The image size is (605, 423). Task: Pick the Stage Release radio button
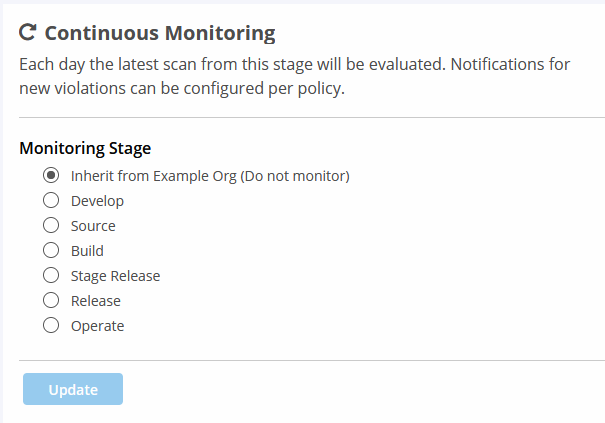[51, 276]
